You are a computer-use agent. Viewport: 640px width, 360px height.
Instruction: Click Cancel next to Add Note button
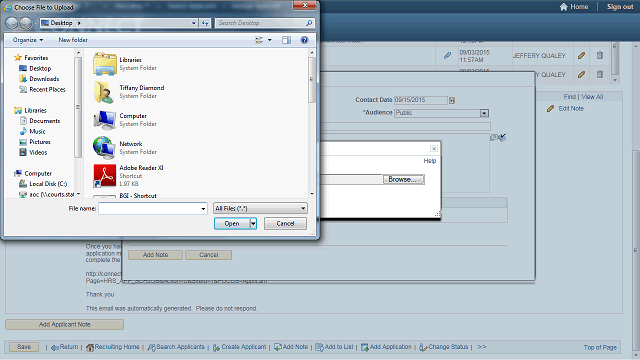209,255
